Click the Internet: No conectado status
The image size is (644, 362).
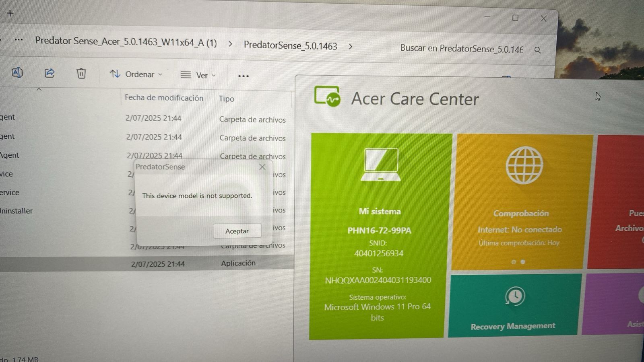[520, 230]
